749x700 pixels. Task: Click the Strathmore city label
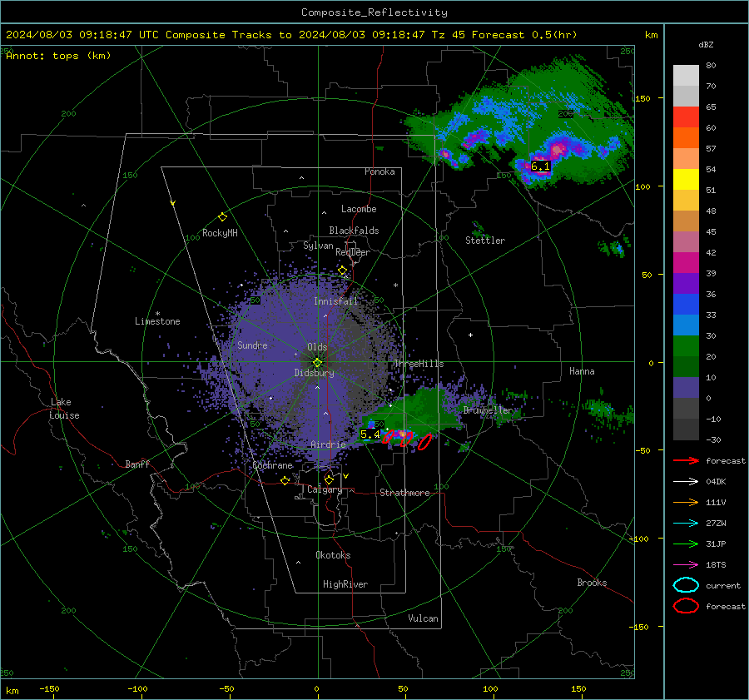(x=404, y=493)
